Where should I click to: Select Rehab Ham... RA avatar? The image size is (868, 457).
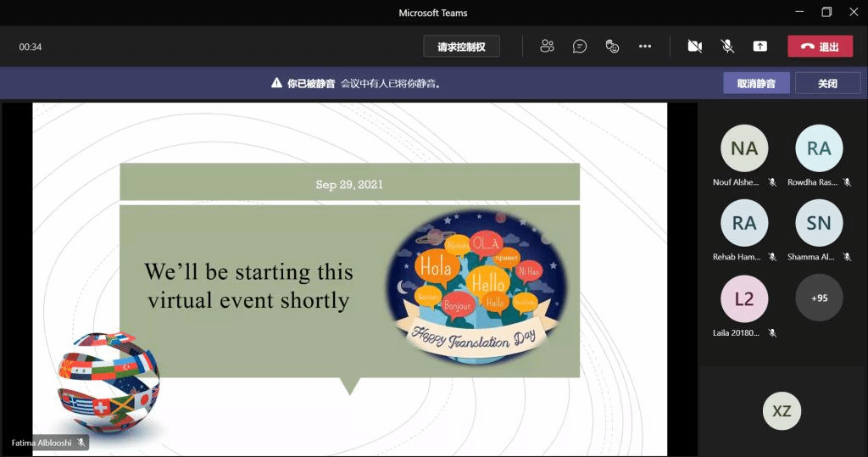(x=744, y=223)
